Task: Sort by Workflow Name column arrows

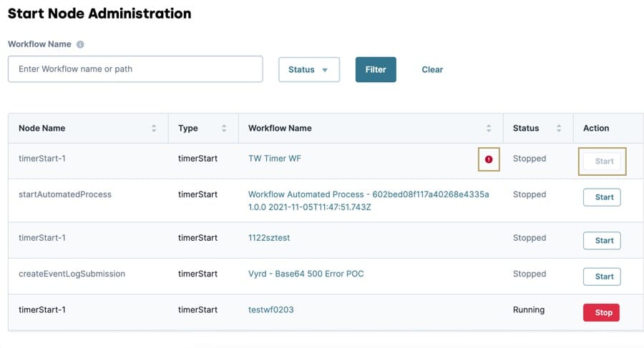Action: [489, 128]
